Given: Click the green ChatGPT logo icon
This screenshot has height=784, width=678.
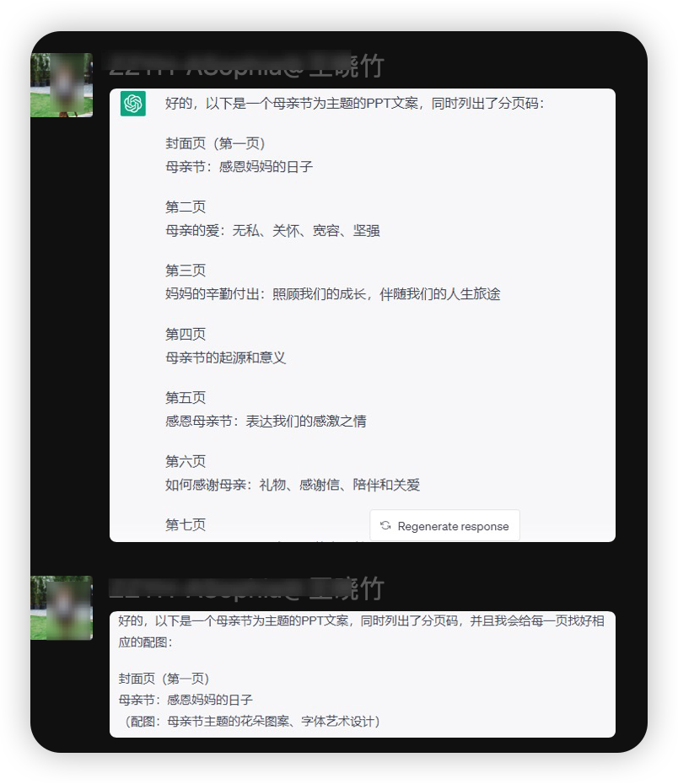Looking at the screenshot, I should tap(133, 104).
